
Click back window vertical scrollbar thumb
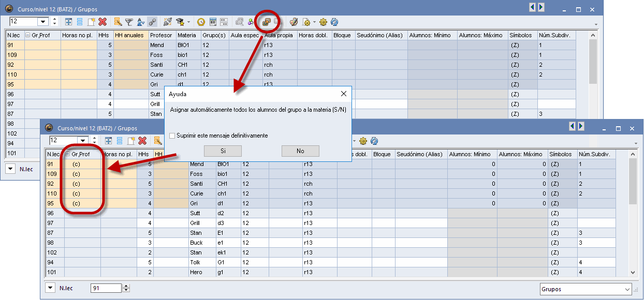(593, 62)
